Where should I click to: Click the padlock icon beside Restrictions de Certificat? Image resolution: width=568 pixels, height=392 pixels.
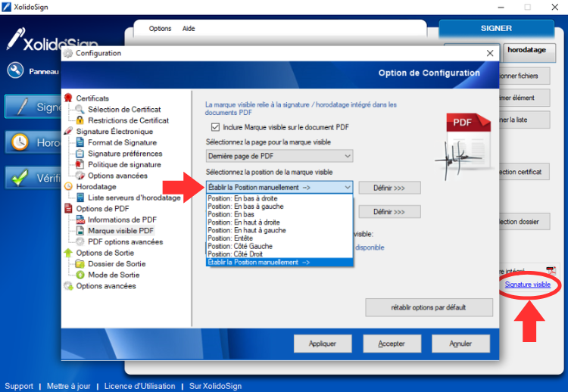coord(80,120)
